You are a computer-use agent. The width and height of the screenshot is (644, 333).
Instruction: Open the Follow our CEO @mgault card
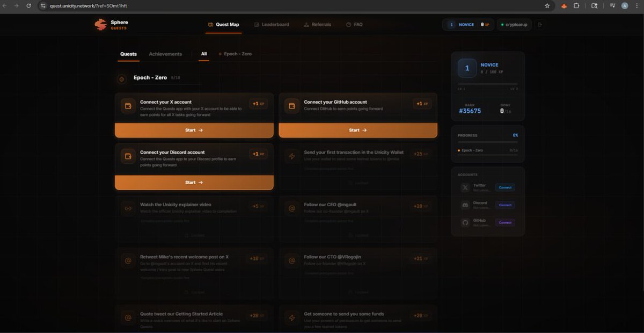click(x=358, y=219)
